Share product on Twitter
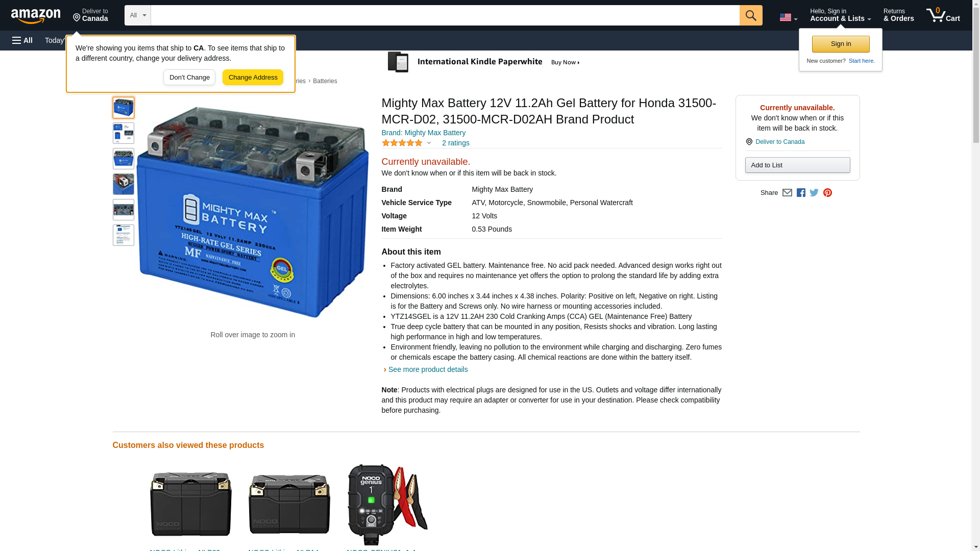Viewport: 980px width, 551px height. point(814,193)
